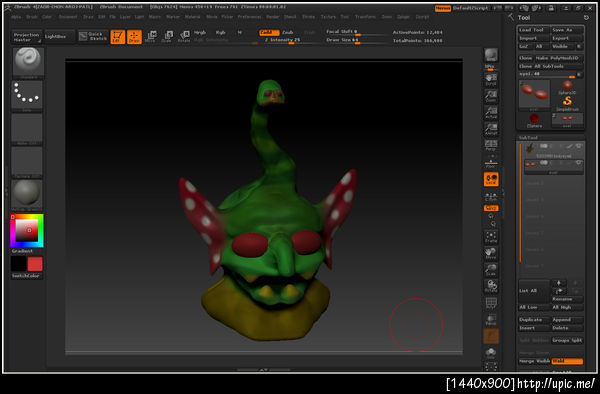600x394 pixels.
Task: Switch to Zsub sculpt mode
Action: [288, 33]
